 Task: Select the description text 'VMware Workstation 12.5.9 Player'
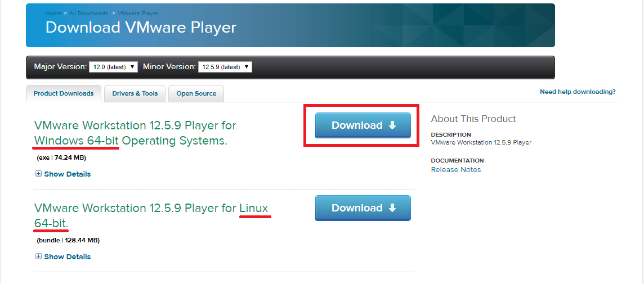click(481, 142)
